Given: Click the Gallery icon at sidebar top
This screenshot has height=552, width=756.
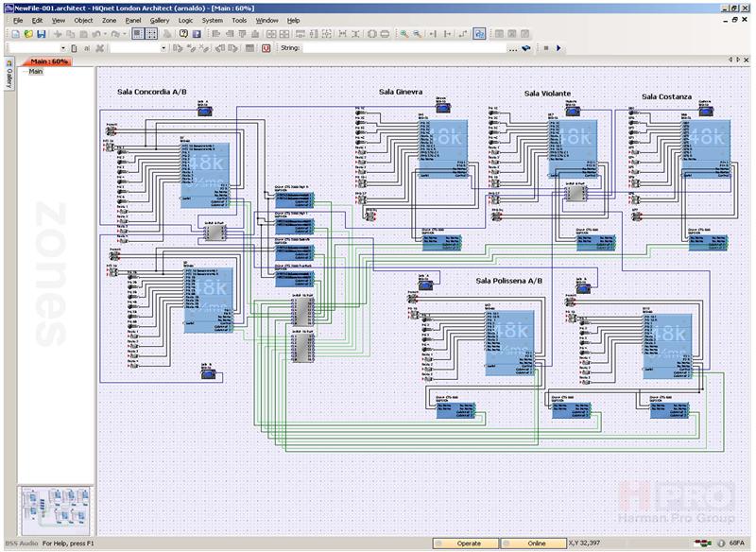Looking at the screenshot, I should (x=9, y=63).
